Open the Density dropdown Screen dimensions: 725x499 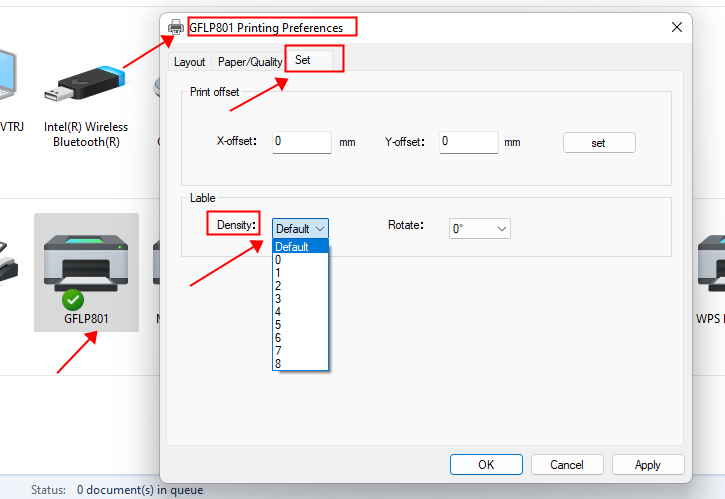(300, 228)
